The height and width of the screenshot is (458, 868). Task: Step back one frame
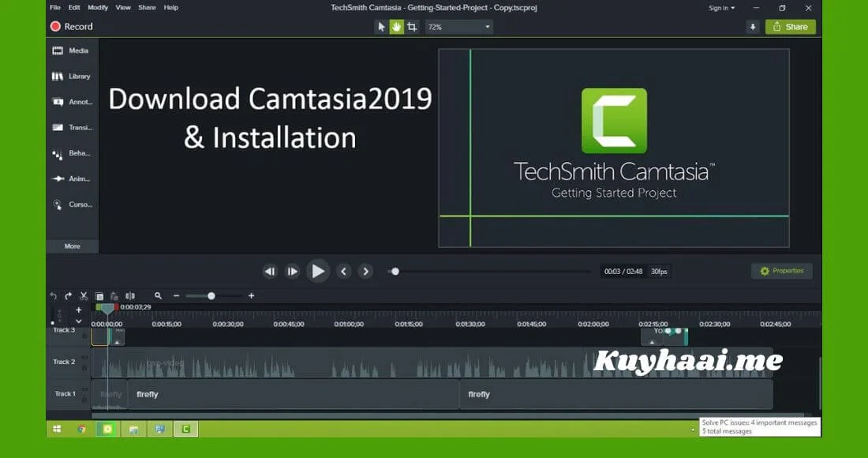(270, 272)
